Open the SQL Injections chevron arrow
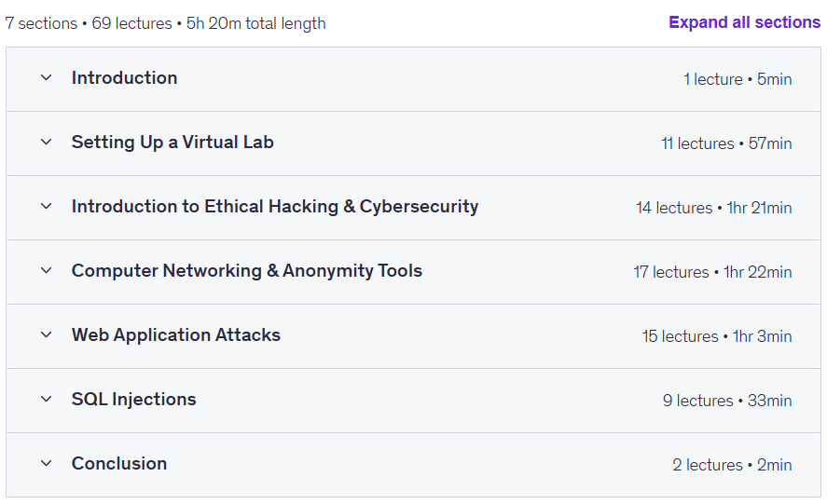The image size is (827, 504). 47,400
